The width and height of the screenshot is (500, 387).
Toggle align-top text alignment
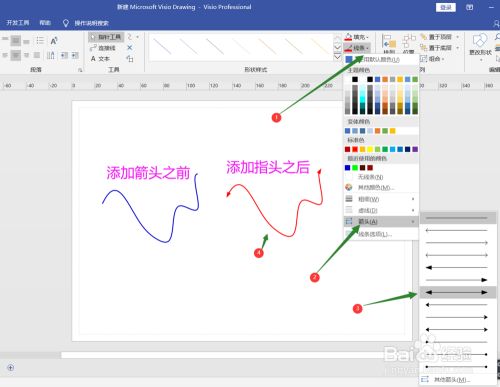coord(5,40)
